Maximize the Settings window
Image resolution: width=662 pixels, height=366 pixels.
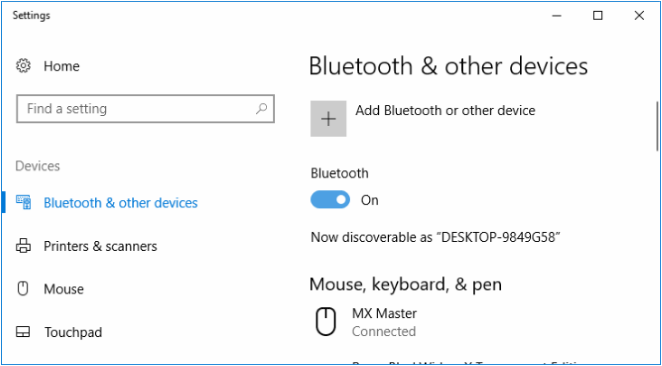[x=597, y=16]
